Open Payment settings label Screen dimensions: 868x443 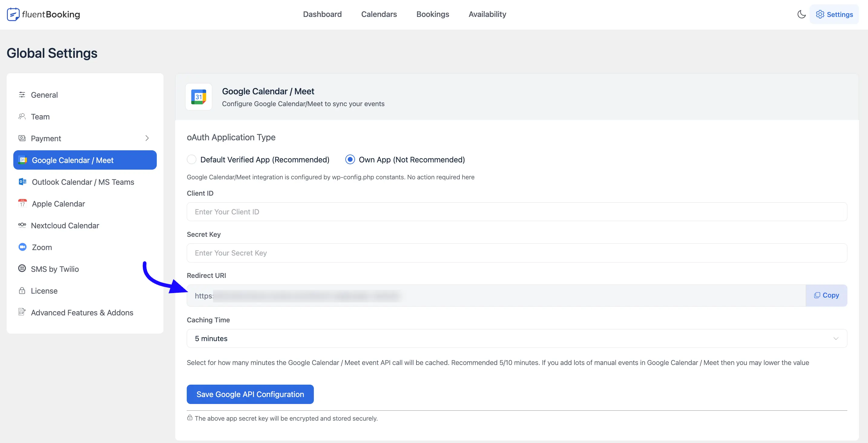coord(46,138)
